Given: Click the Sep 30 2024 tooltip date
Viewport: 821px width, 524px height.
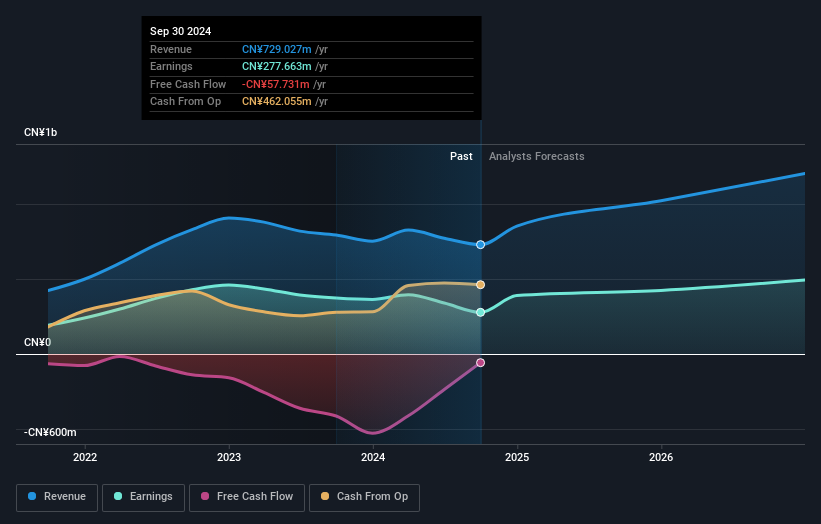Looking at the screenshot, I should (x=181, y=31).
